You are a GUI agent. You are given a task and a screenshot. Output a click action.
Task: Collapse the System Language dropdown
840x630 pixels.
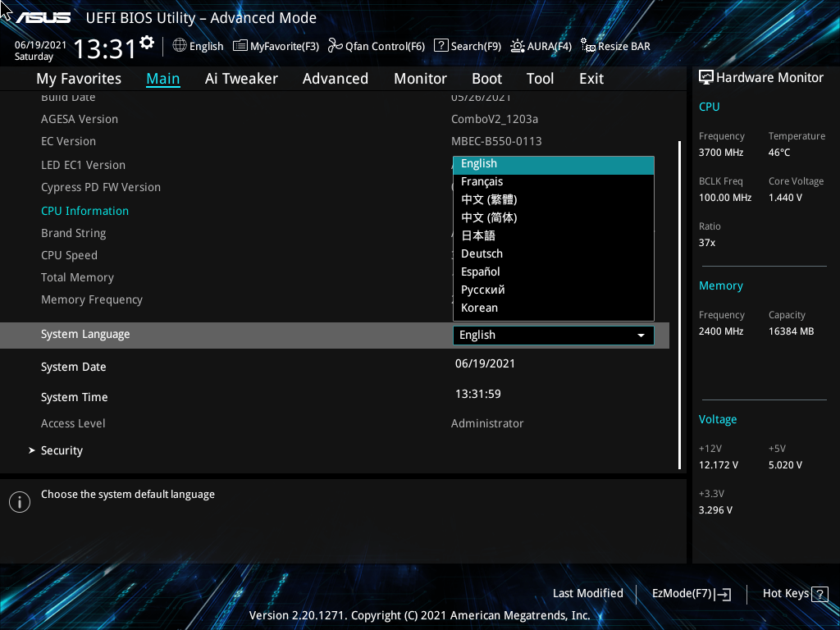tap(641, 335)
